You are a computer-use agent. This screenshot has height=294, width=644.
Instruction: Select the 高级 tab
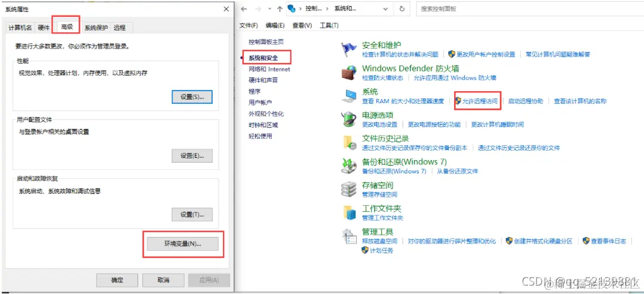[x=67, y=27]
